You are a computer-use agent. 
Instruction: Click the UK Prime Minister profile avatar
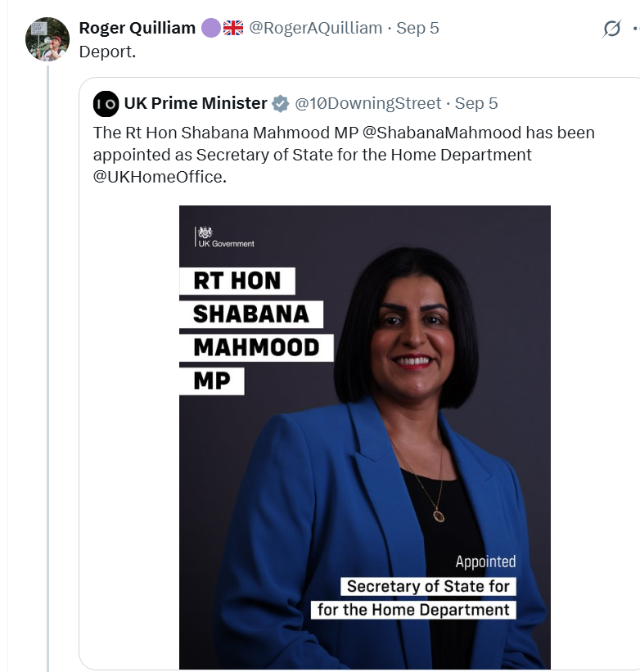(x=106, y=103)
